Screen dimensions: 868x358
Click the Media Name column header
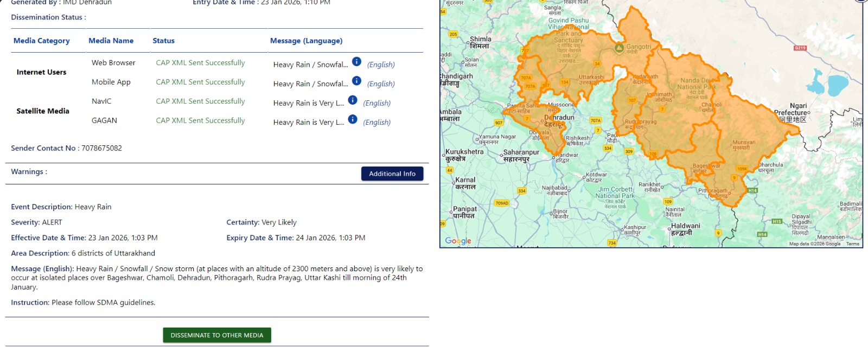111,41
